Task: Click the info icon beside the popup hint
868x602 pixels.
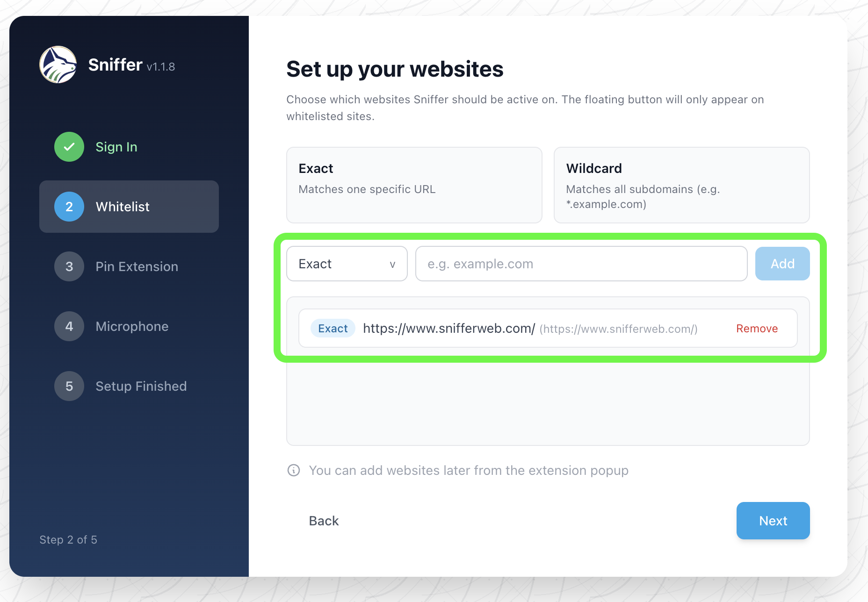Action: point(293,470)
